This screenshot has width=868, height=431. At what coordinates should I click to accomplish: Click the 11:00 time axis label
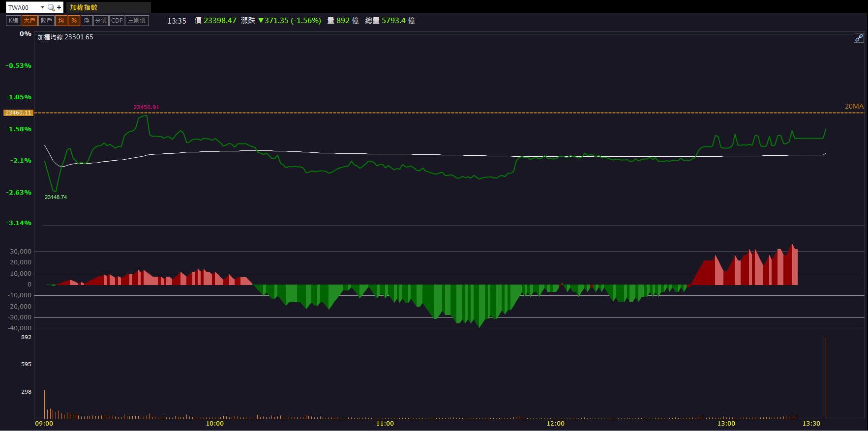click(385, 424)
